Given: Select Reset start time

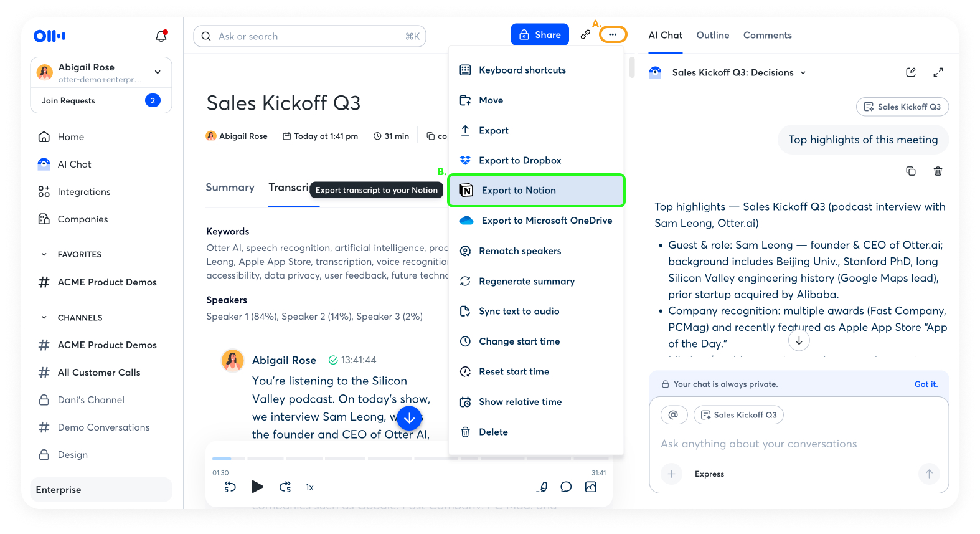Looking at the screenshot, I should tap(536, 371).
